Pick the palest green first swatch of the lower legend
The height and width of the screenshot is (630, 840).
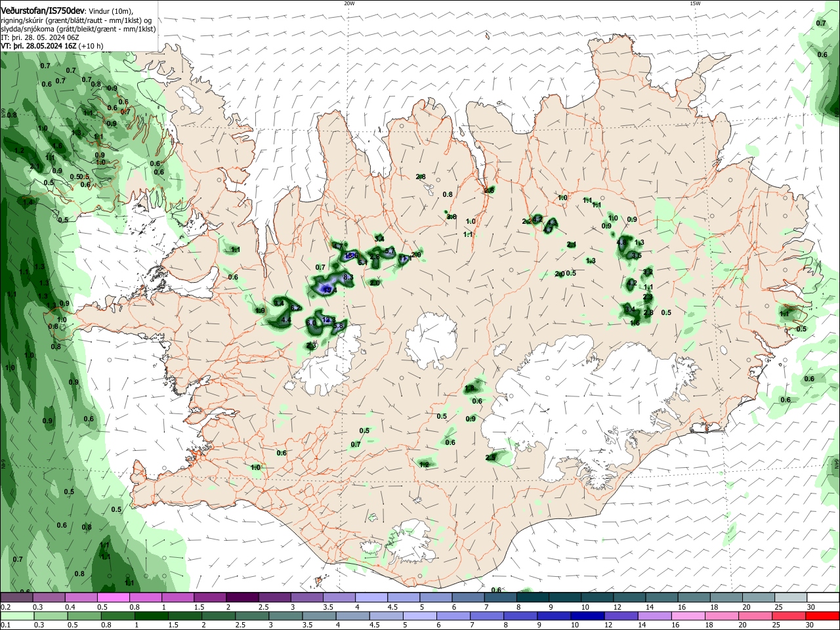[18, 616]
